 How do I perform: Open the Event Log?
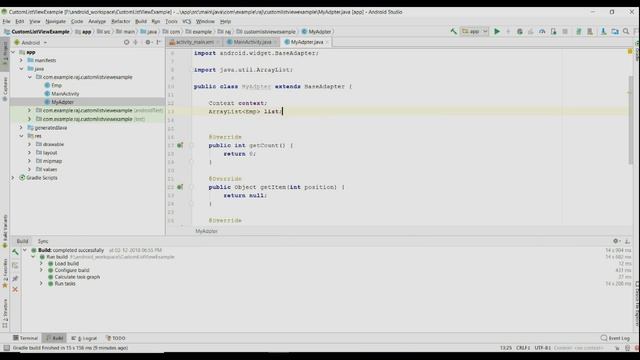click(x=615, y=338)
